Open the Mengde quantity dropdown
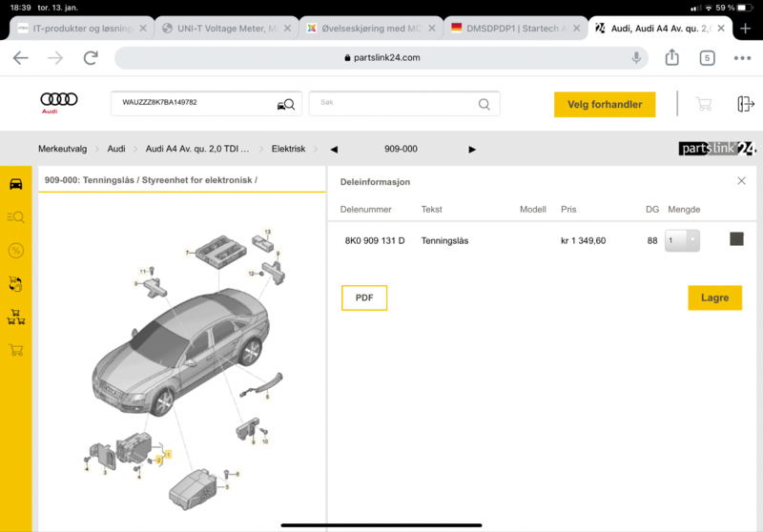Image resolution: width=763 pixels, height=532 pixels. (684, 241)
